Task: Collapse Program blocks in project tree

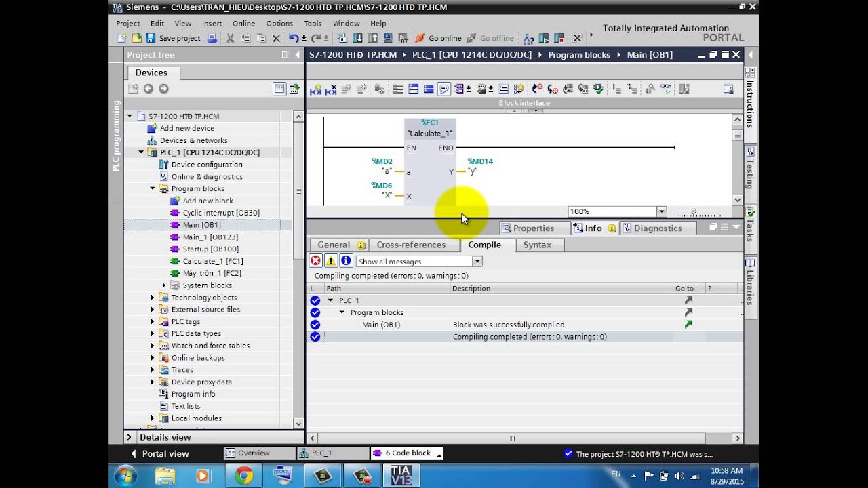Action: [x=153, y=188]
